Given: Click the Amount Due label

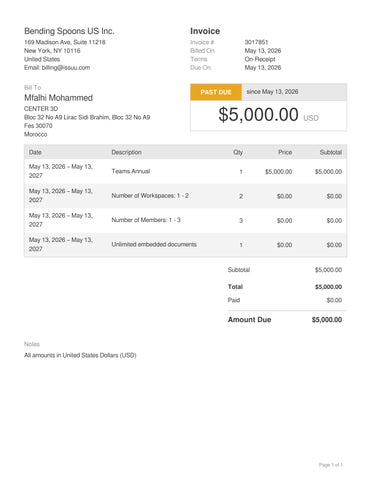Looking at the screenshot, I should (249, 320).
